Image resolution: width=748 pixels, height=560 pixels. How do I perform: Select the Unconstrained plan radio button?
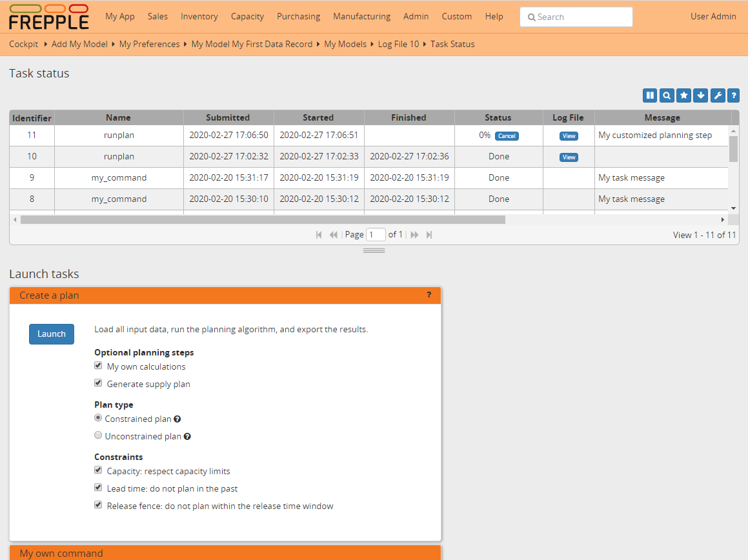[98, 435]
